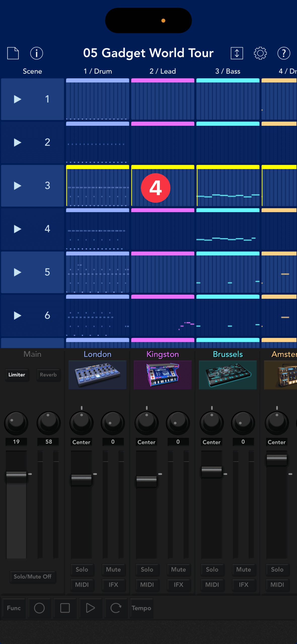Click the Main volume fader handle
The width and height of the screenshot is (297, 644).
(16, 474)
